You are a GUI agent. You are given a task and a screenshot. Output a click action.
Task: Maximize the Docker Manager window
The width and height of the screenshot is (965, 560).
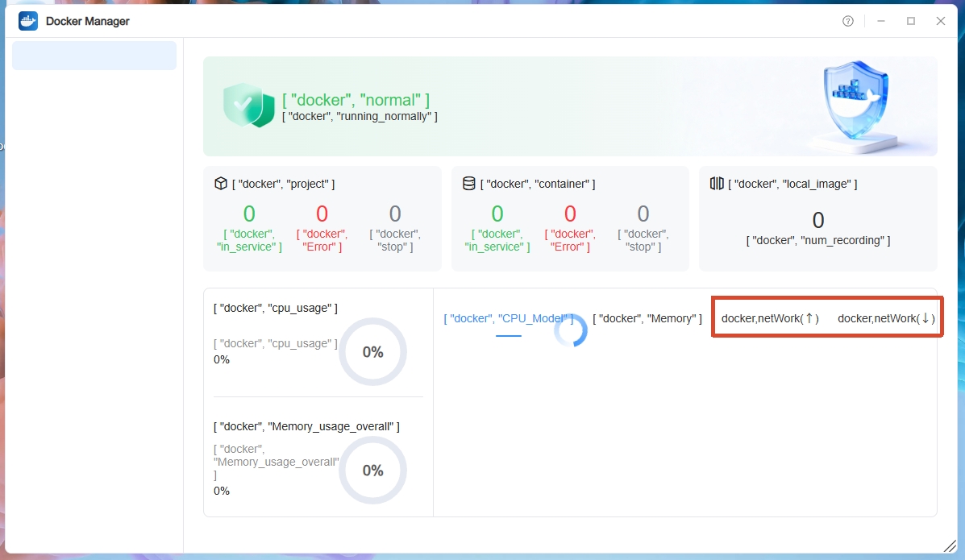coord(911,21)
